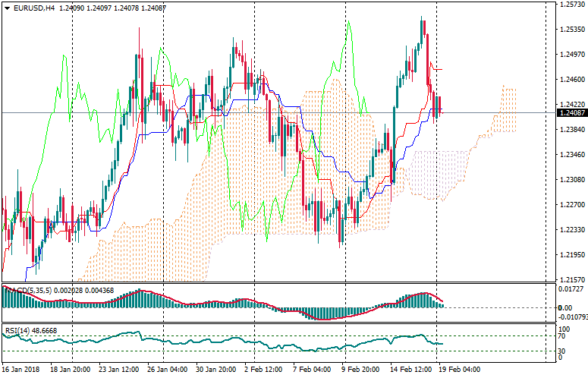The width and height of the screenshot is (588, 378).
Task: Click the current price label 1.24087
Action: point(573,113)
